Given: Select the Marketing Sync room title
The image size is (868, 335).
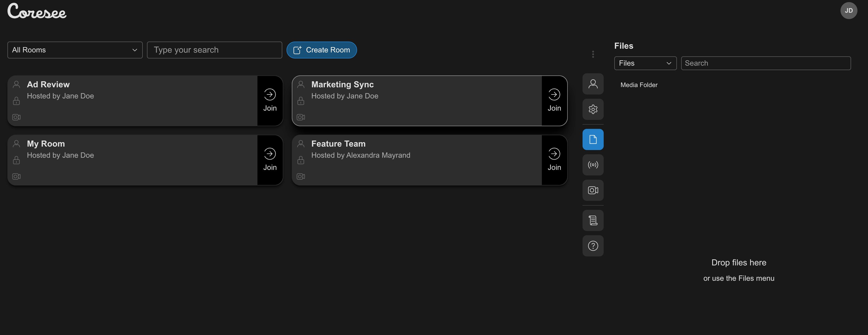Looking at the screenshot, I should (x=342, y=84).
